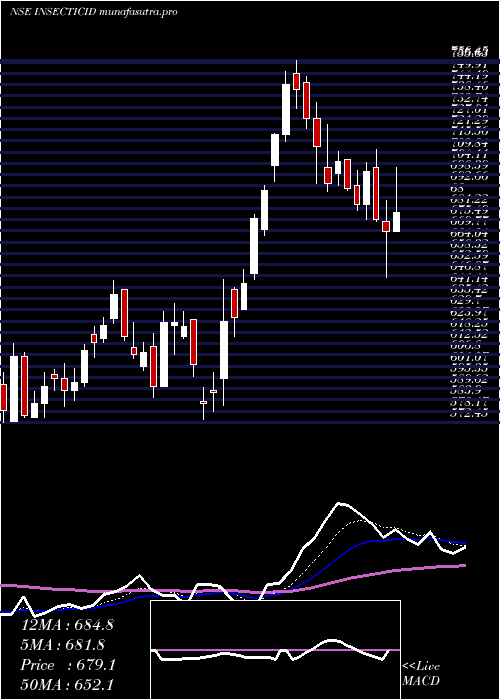Click the 12MA : 684.8 value
The image size is (500, 700).
pos(67,625)
